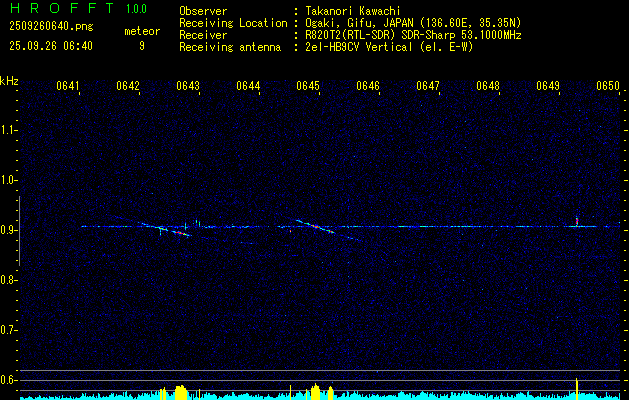Click the 0642 time axis marker
This screenshot has height=400, width=629.
click(x=128, y=86)
